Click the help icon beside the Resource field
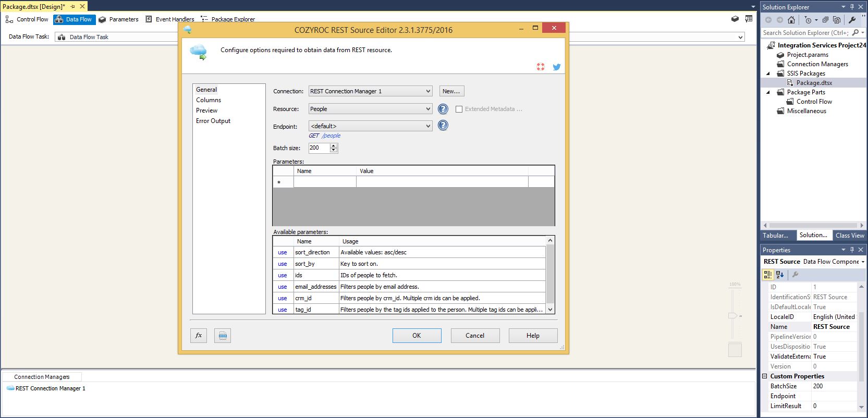This screenshot has width=868, height=418. 443,109
